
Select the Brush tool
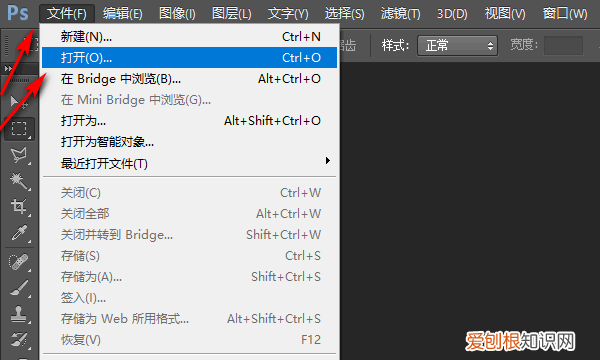tap(19, 288)
